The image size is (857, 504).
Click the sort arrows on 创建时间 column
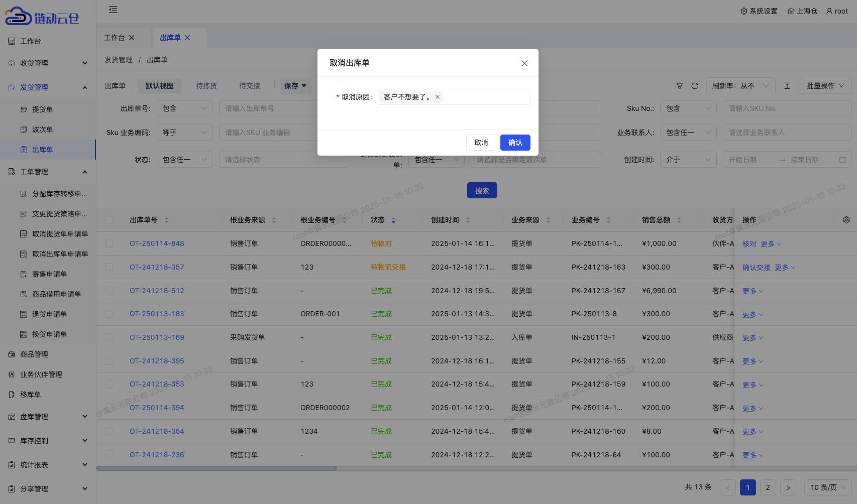[x=468, y=220]
